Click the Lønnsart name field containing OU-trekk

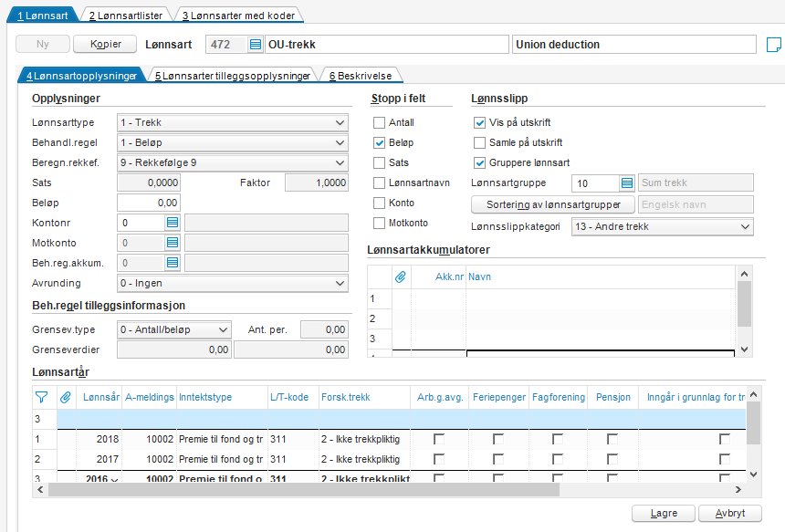(386, 45)
